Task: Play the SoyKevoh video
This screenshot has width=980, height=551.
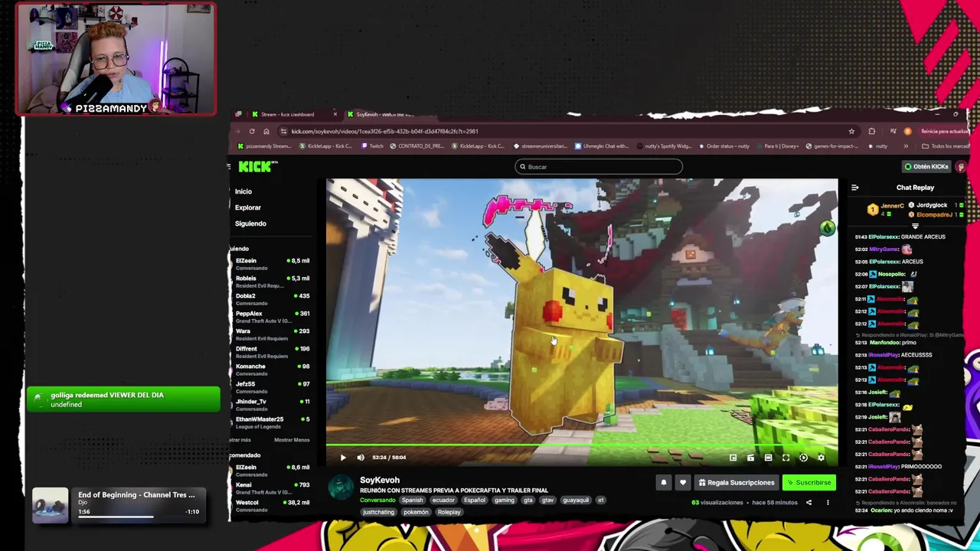Action: (343, 458)
